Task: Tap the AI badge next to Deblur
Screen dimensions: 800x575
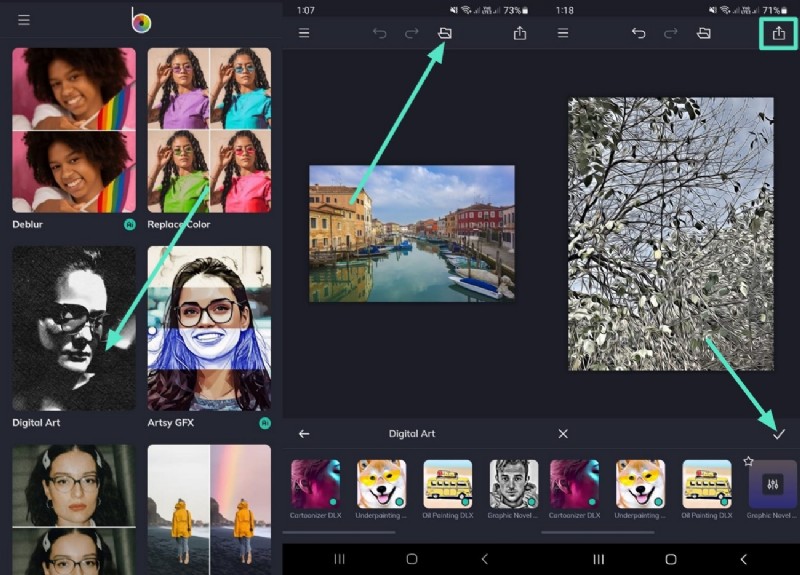Action: coord(130,224)
